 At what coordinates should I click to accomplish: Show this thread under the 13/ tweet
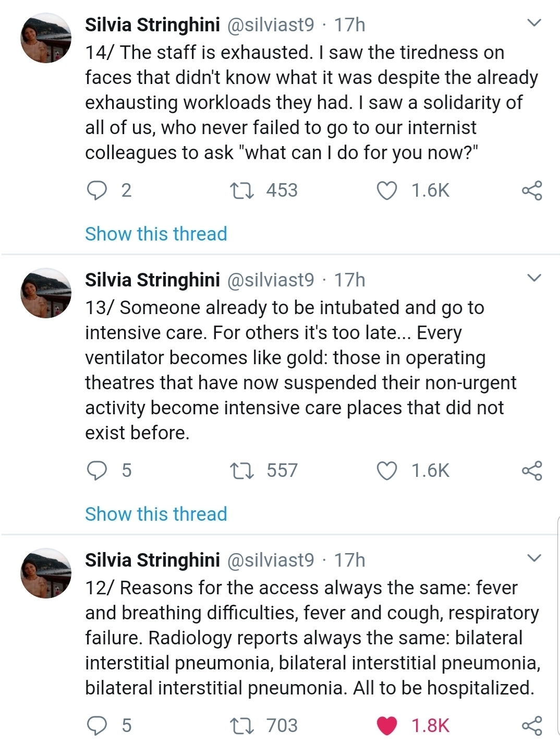coord(156,514)
